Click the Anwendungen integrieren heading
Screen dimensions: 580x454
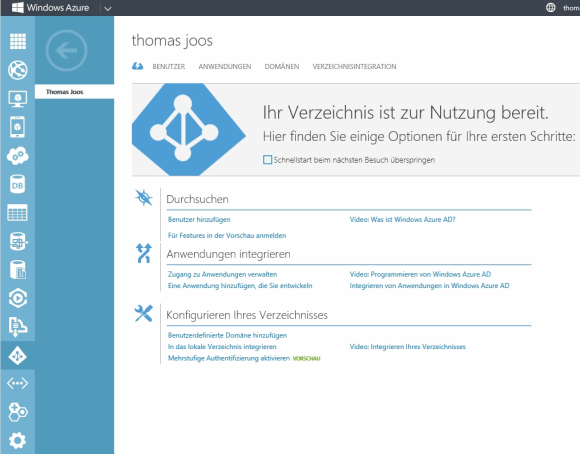click(228, 254)
